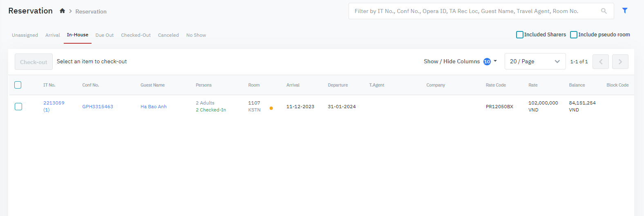Click the Arrival column header
Image resolution: width=644 pixels, height=216 pixels.
pyautogui.click(x=293, y=85)
